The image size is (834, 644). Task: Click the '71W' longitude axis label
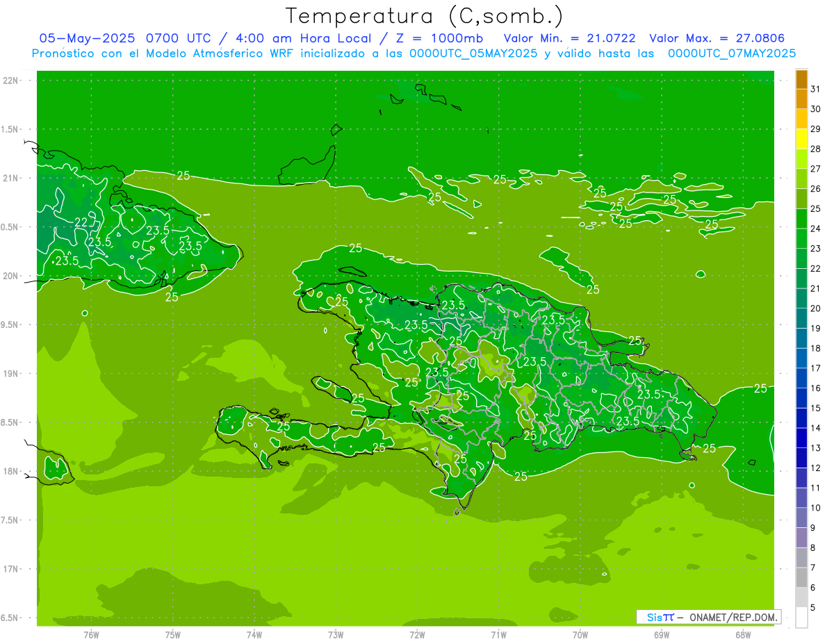[x=498, y=635]
